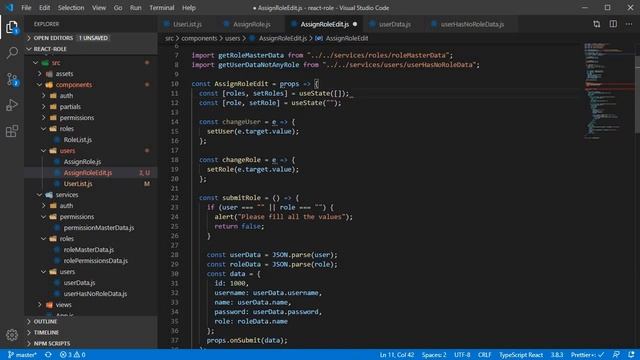Click the master branch indicator in status bar
640x360 pixels.
pos(22,355)
